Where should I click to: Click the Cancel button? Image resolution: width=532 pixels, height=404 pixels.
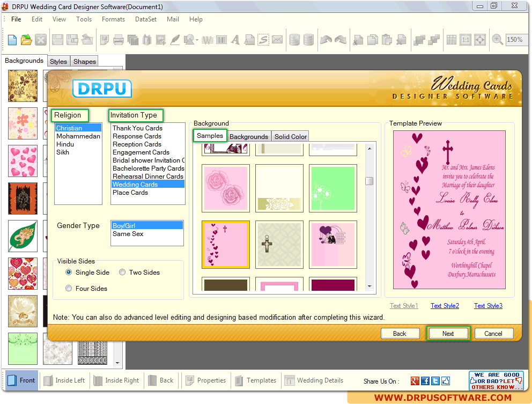[493, 333]
